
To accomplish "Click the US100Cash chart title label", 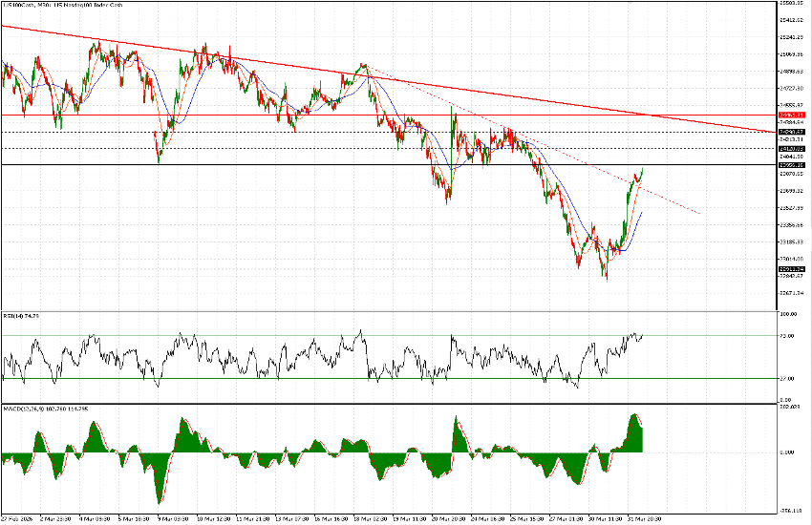I will (53, 6).
